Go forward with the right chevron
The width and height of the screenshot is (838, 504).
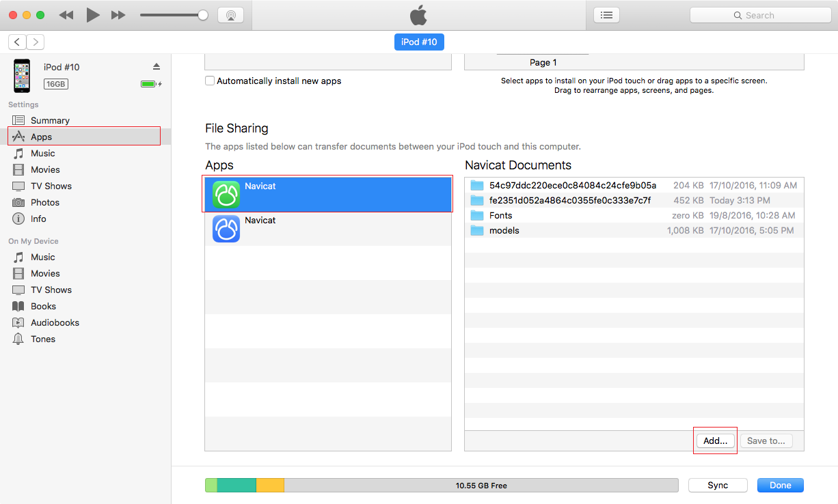[x=36, y=42]
